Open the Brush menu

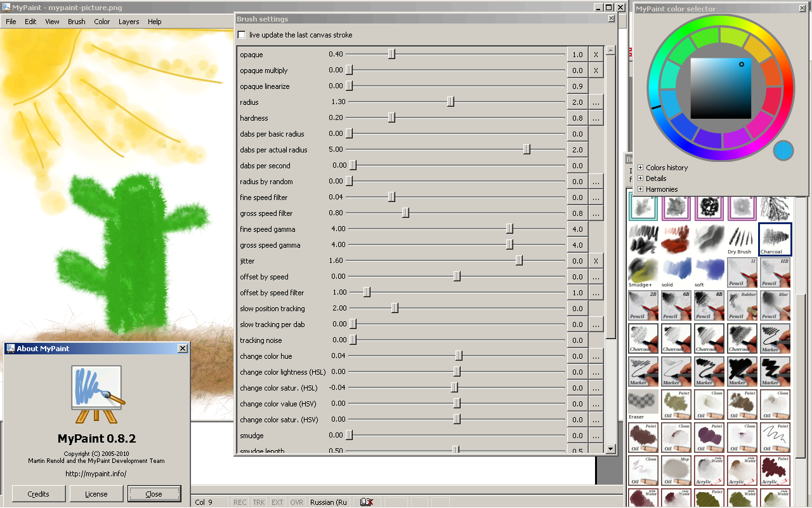click(x=76, y=21)
